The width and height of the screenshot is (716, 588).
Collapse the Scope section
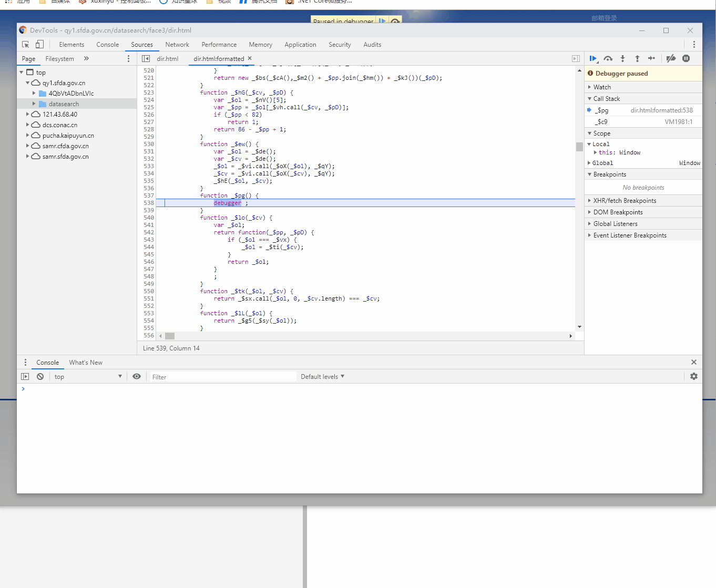point(643,133)
